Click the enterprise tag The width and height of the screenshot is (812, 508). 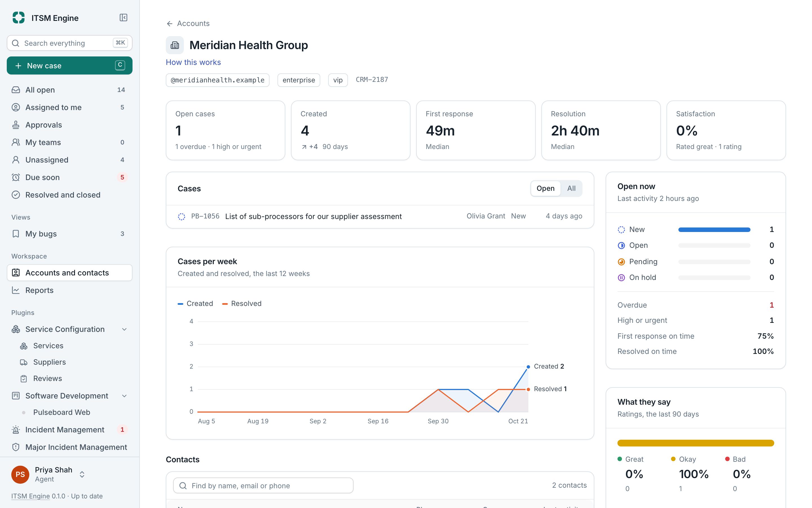click(299, 80)
